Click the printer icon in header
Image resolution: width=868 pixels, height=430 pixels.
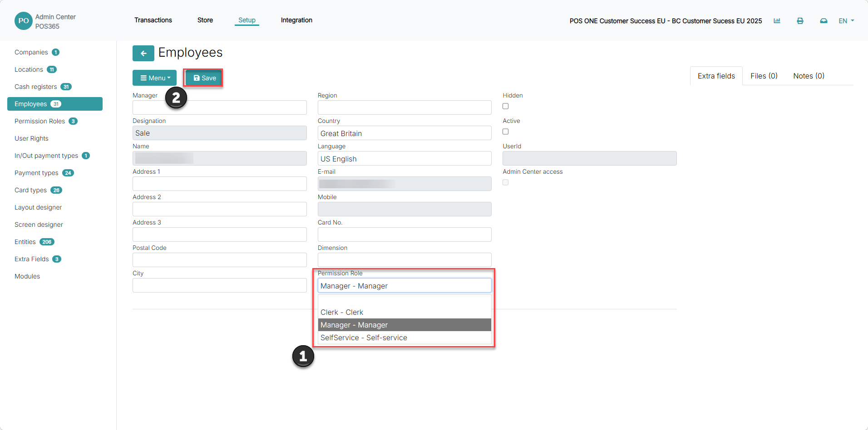click(x=800, y=21)
